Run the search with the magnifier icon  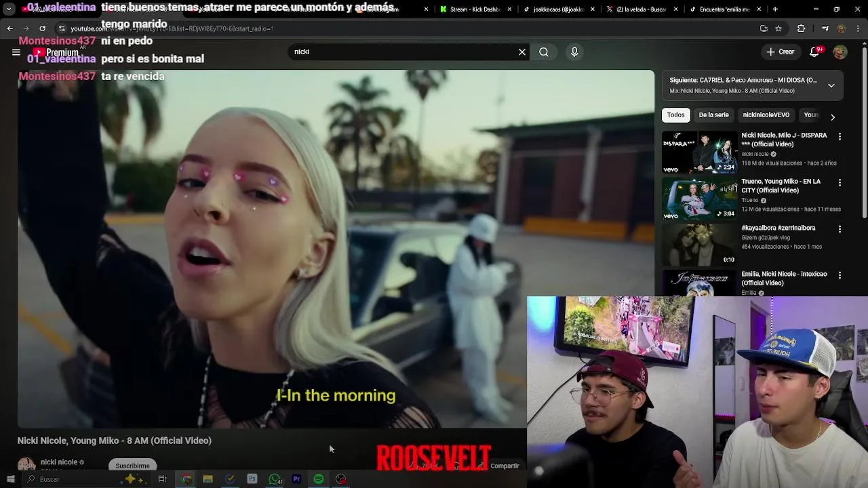544,52
